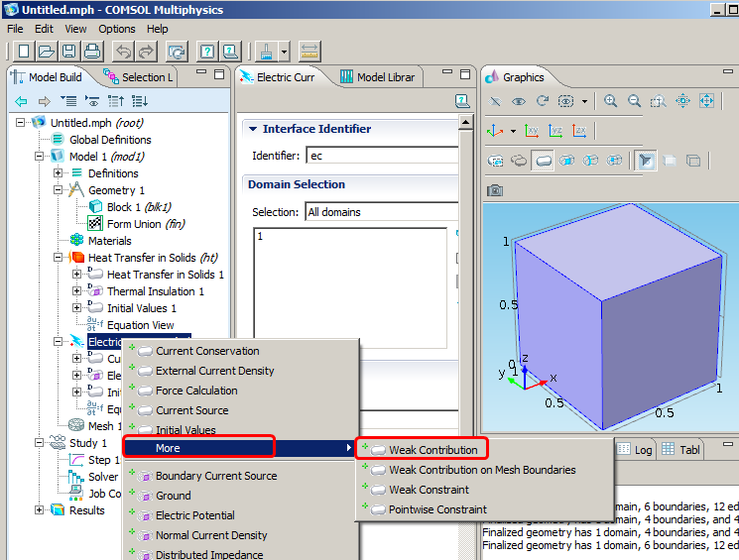
Task: Select Thermal Insulation 1 in model tree
Action: (155, 291)
